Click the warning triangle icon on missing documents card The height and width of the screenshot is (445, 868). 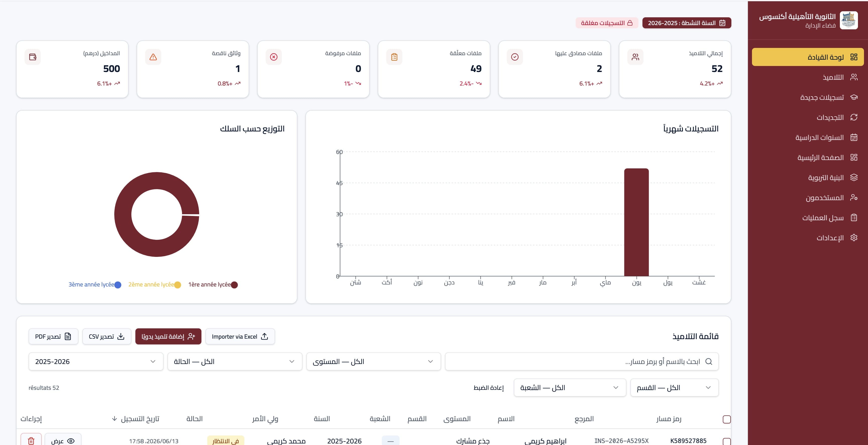point(153,57)
